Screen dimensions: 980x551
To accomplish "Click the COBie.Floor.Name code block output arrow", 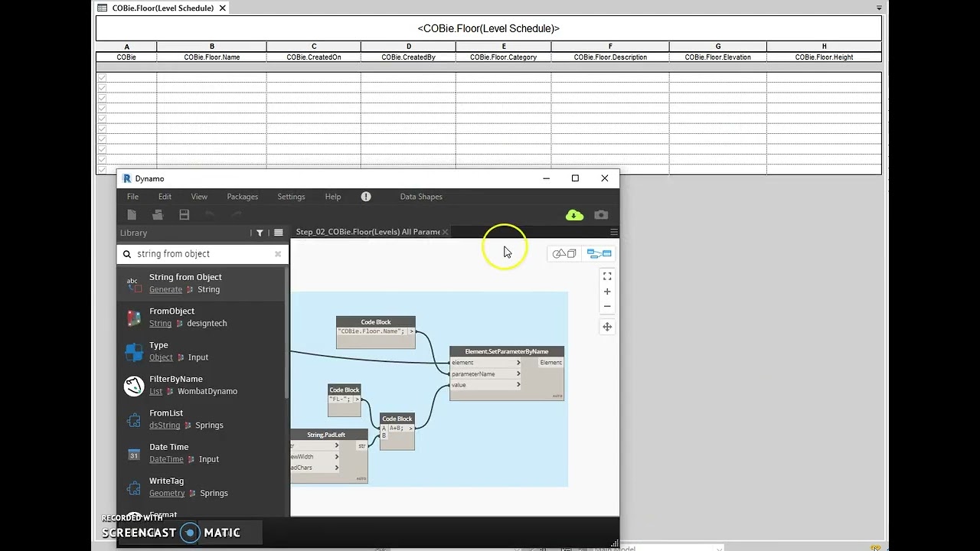I will [x=411, y=331].
